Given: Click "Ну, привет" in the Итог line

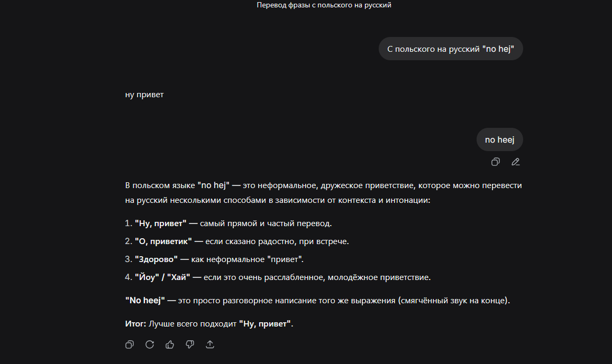Looking at the screenshot, I should point(264,324).
